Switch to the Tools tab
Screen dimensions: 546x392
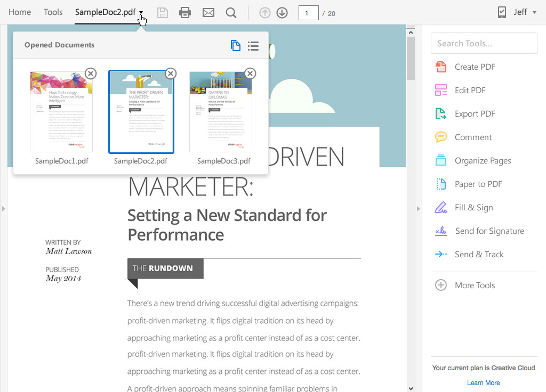click(53, 12)
